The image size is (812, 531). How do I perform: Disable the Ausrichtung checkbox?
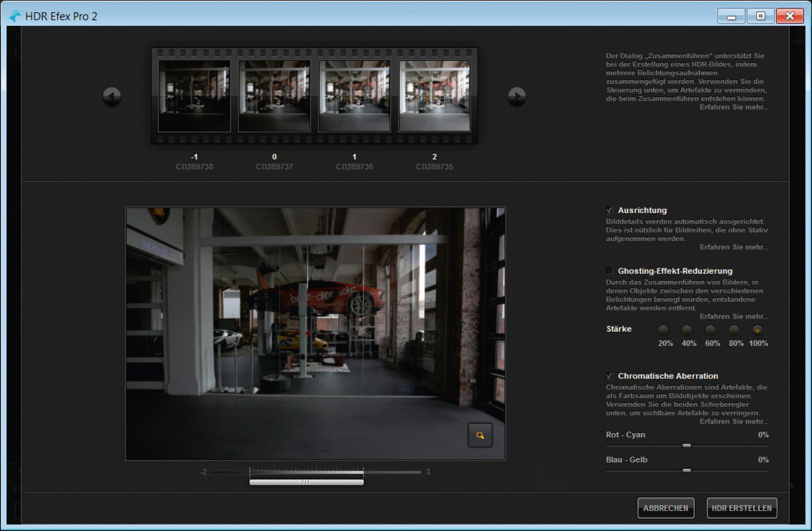click(609, 210)
